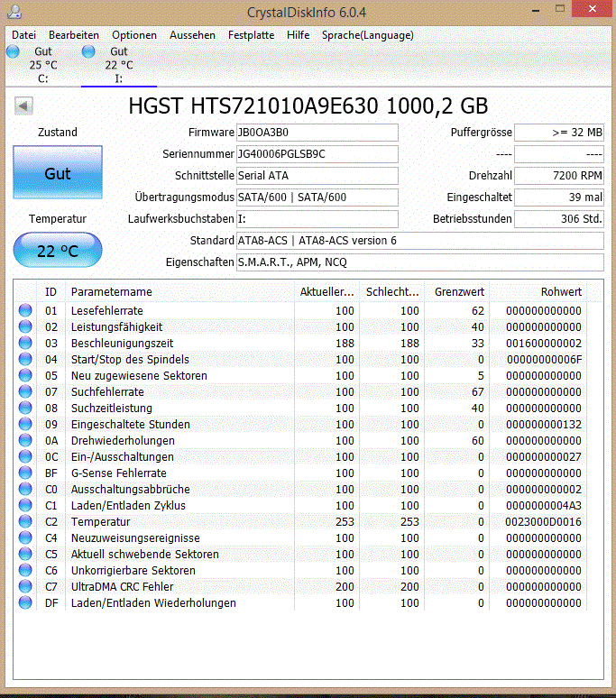616x698 pixels.
Task: Select the Beschleunigungszeit parameter name
Action: point(122,344)
